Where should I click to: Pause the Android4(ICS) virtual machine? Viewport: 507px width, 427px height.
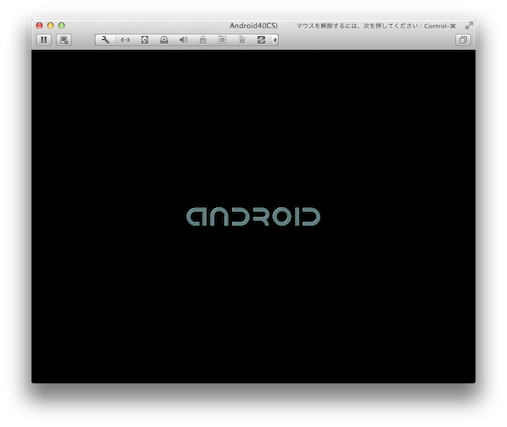[x=44, y=40]
